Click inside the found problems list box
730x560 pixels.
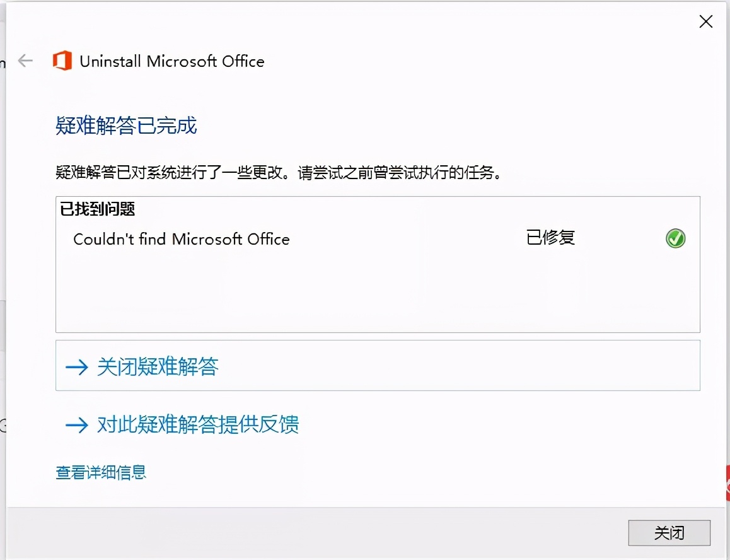pyautogui.click(x=378, y=290)
